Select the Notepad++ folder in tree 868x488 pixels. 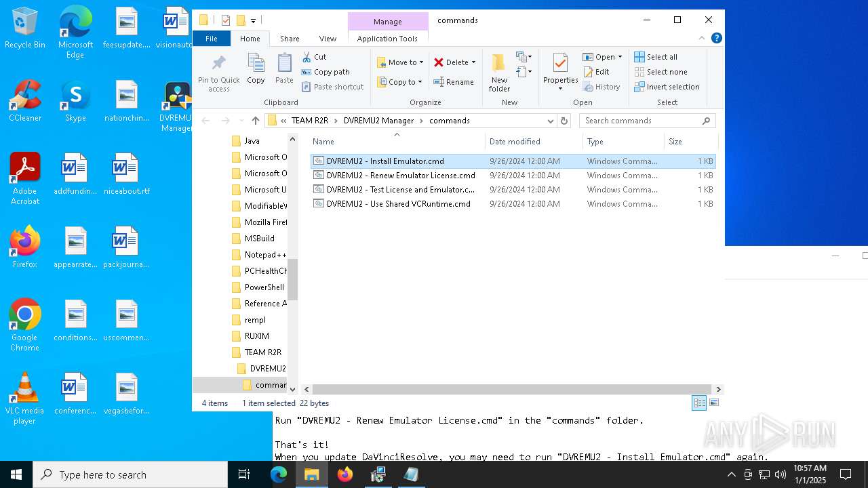click(x=259, y=255)
